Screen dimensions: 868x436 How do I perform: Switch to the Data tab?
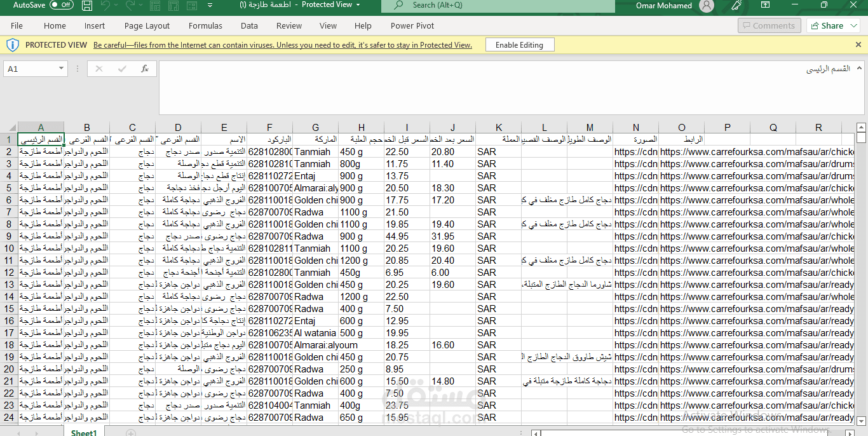(249, 26)
